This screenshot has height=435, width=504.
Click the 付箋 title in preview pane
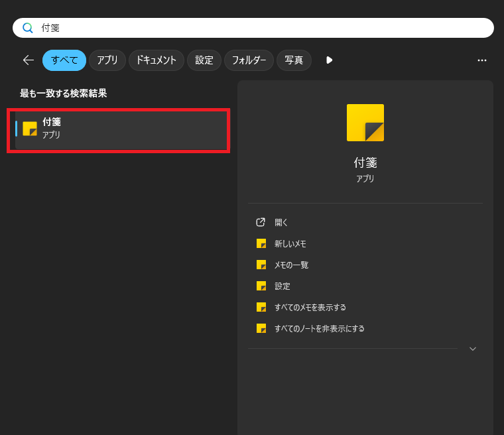365,162
